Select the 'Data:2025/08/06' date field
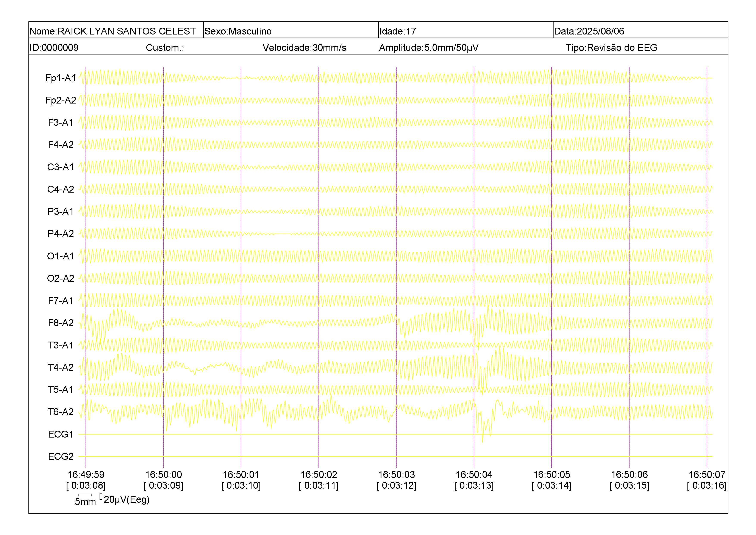 point(589,31)
